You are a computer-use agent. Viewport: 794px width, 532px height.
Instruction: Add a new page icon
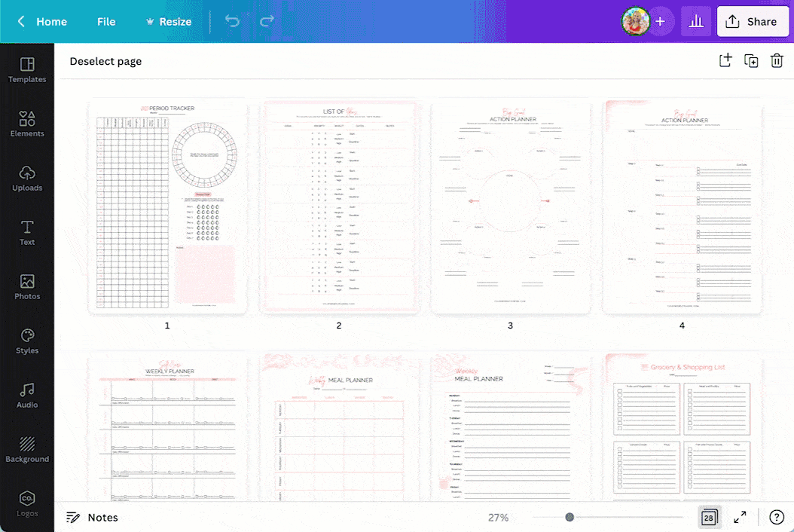click(x=725, y=61)
